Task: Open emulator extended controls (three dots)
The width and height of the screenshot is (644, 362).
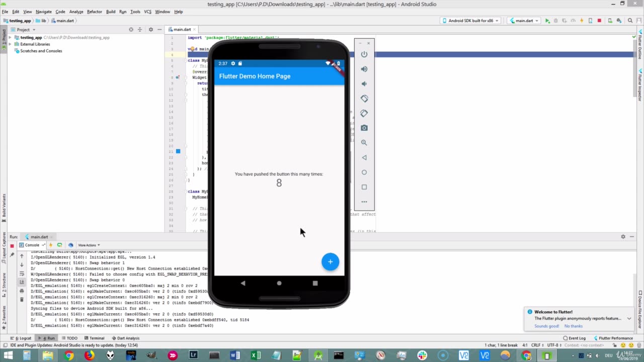Action: (364, 202)
